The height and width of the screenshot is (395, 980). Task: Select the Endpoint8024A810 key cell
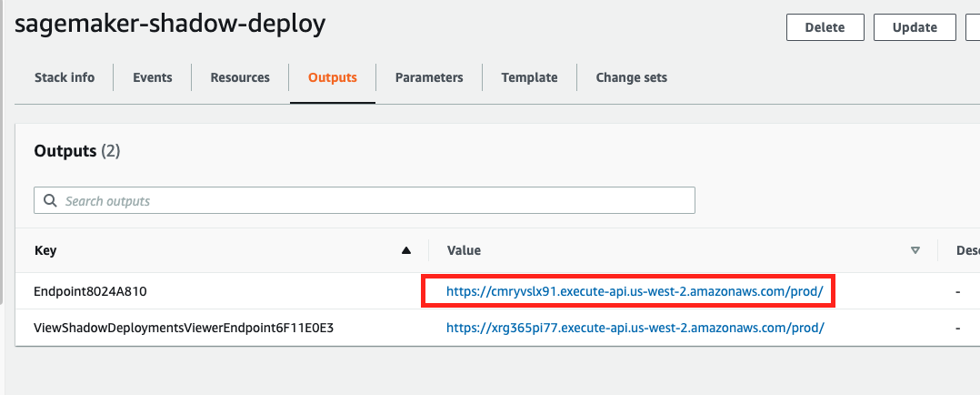91,291
